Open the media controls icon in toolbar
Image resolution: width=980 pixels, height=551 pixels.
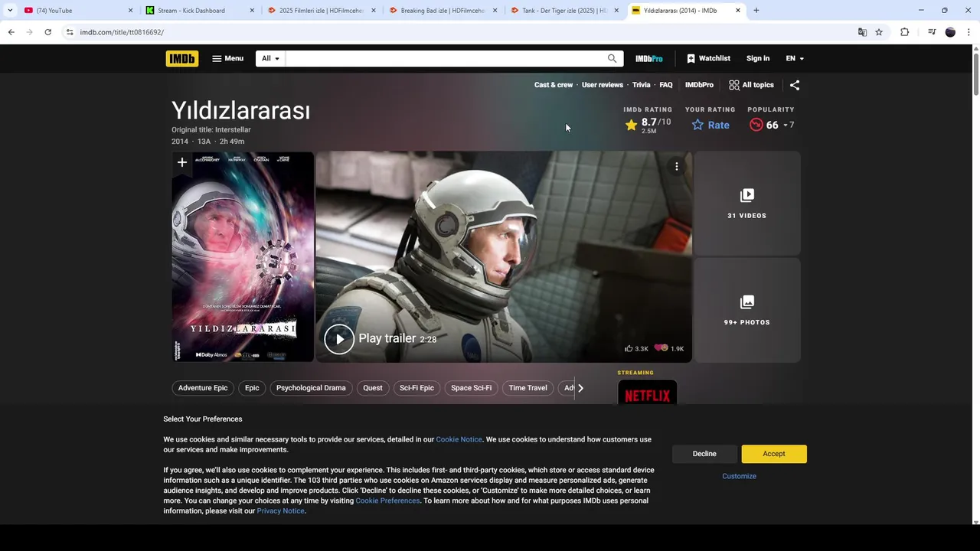pyautogui.click(x=931, y=32)
